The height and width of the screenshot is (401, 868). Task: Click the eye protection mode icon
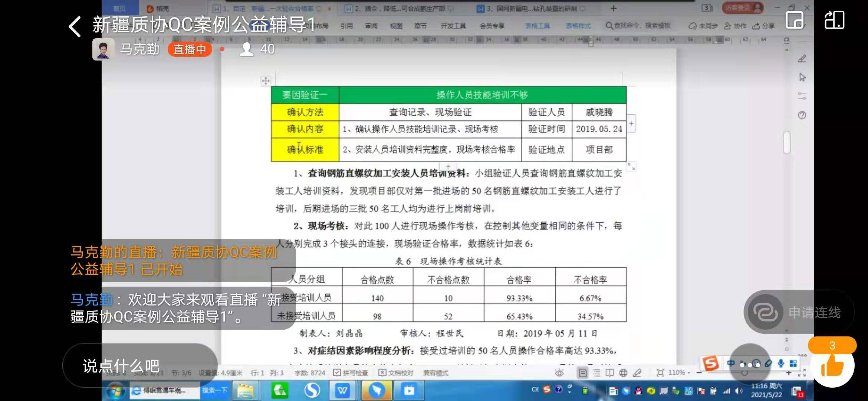click(x=559, y=373)
